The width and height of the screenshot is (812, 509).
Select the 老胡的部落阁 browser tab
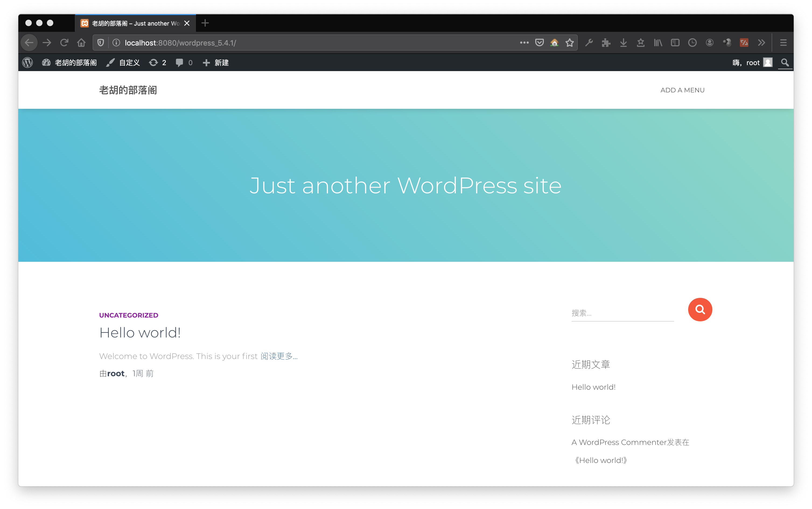[x=135, y=23]
